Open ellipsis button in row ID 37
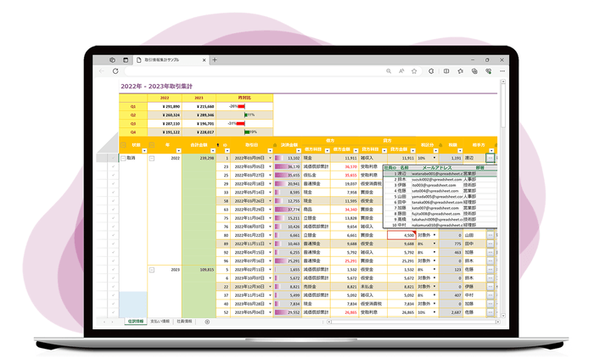The width and height of the screenshot is (594, 364). (490, 295)
